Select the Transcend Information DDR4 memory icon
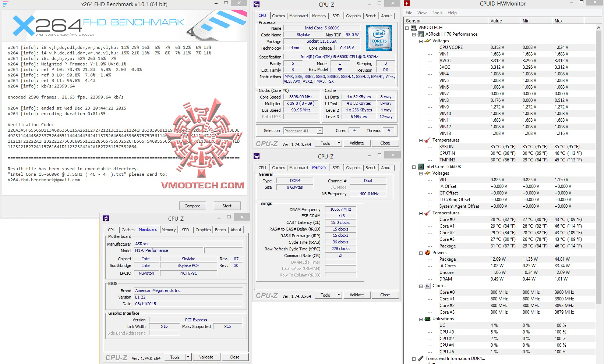This screenshot has height=364, width=604. [421, 358]
